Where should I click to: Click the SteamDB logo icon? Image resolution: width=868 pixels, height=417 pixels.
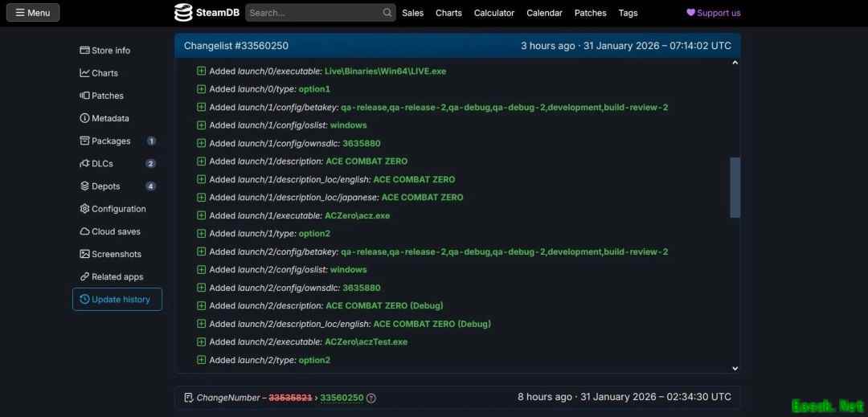(184, 13)
